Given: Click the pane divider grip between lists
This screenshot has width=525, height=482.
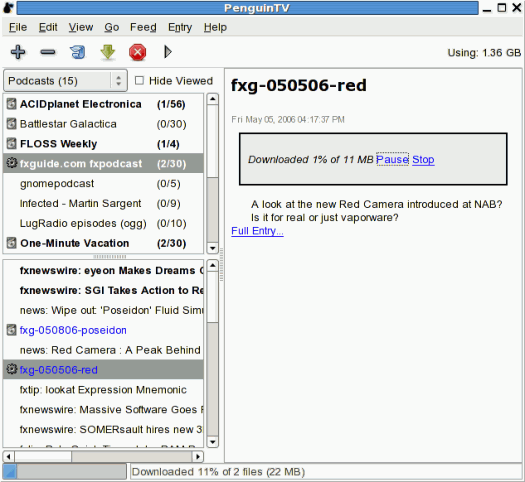Looking at the screenshot, I should point(110,256).
